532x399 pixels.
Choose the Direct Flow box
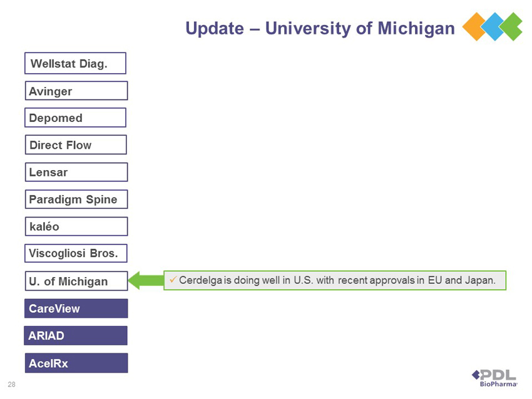click(76, 144)
